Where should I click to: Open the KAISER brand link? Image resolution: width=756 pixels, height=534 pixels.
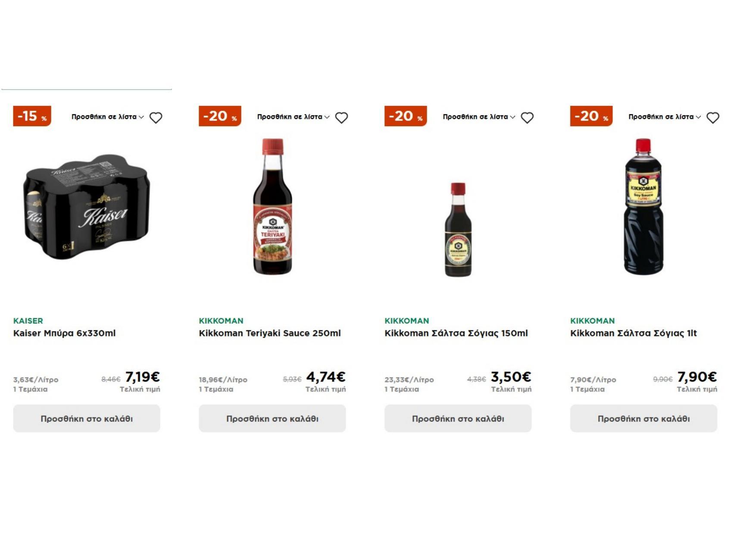[x=28, y=321]
